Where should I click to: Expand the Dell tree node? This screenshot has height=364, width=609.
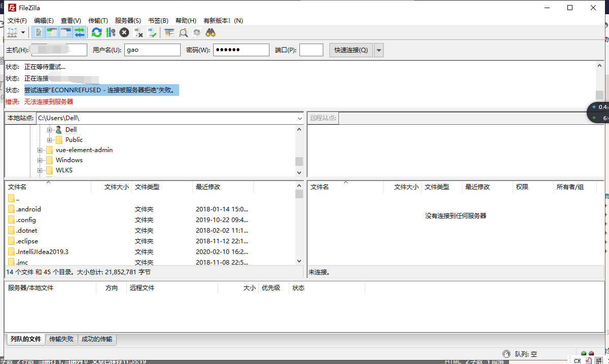point(49,130)
